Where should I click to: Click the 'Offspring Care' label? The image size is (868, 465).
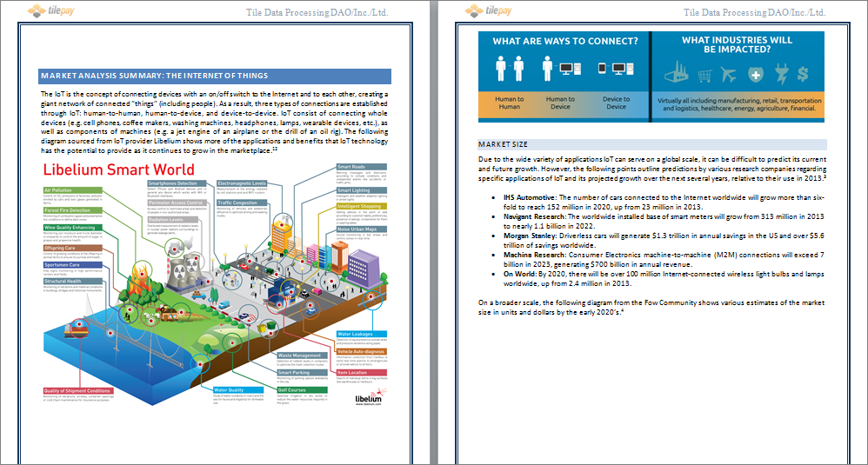[x=73, y=248]
